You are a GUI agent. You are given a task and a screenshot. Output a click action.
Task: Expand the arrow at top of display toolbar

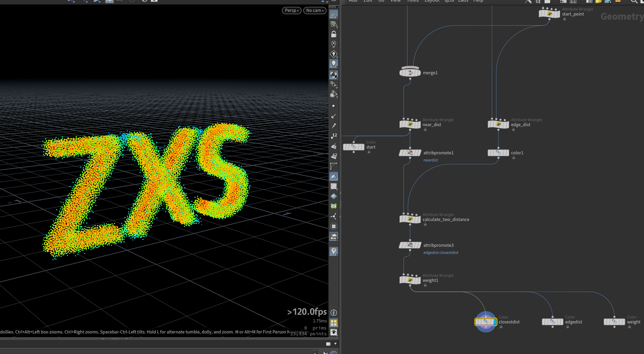coord(337,7)
